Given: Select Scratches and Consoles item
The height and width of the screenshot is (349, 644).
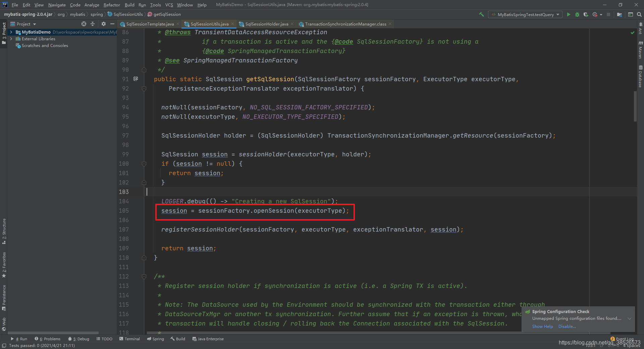Looking at the screenshot, I should (45, 46).
